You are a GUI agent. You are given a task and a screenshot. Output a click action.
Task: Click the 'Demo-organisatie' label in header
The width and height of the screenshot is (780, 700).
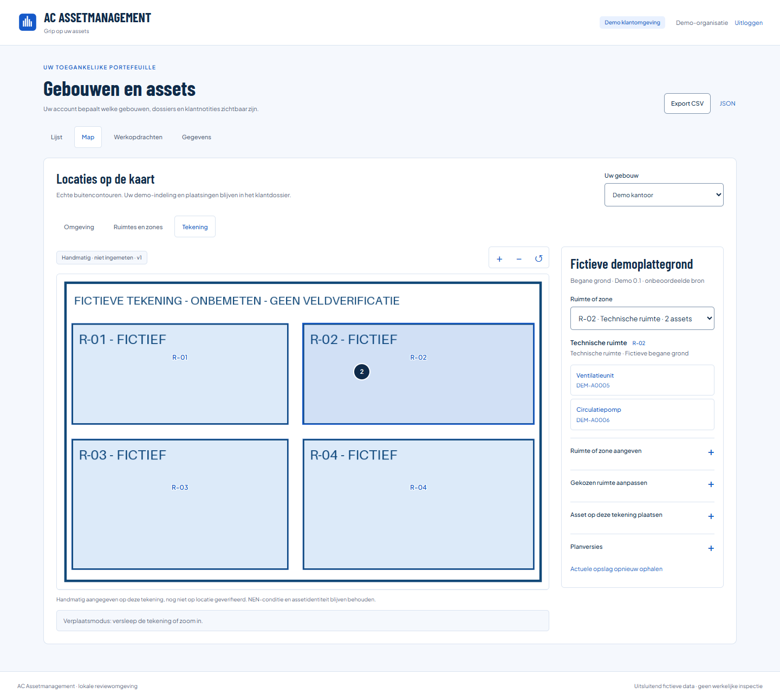click(702, 23)
